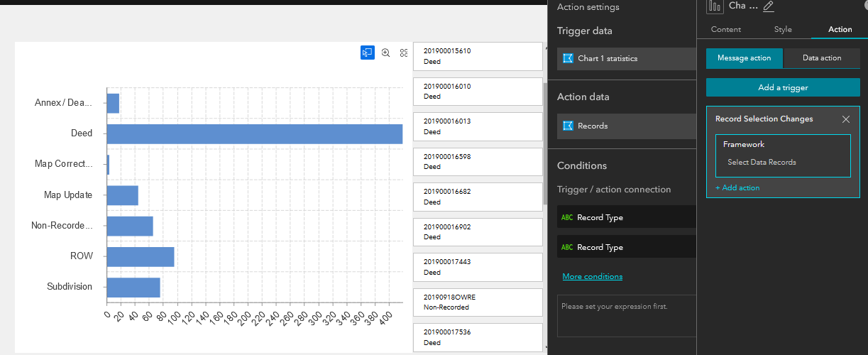
Task: Click the Subdivision bar in the chart
Action: coord(133,287)
